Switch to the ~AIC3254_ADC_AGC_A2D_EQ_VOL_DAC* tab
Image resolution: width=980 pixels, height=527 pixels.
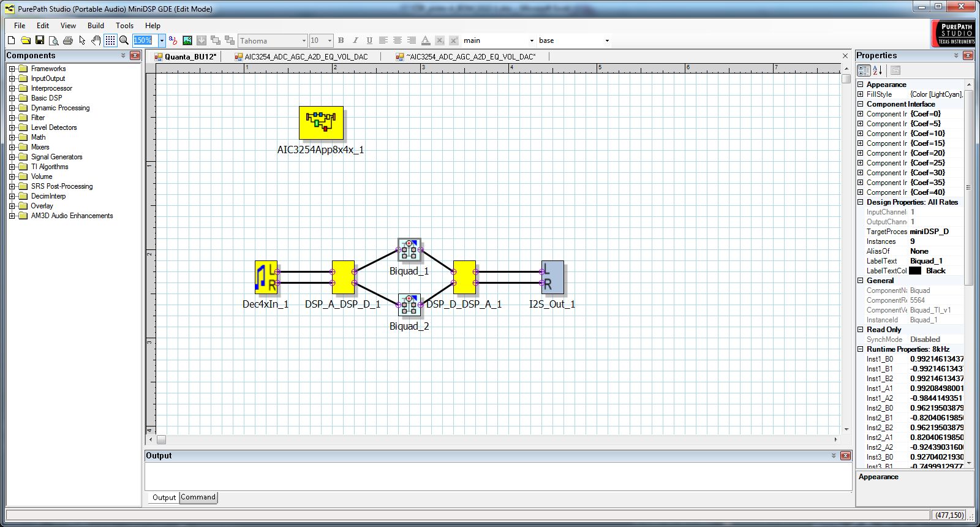[466, 57]
